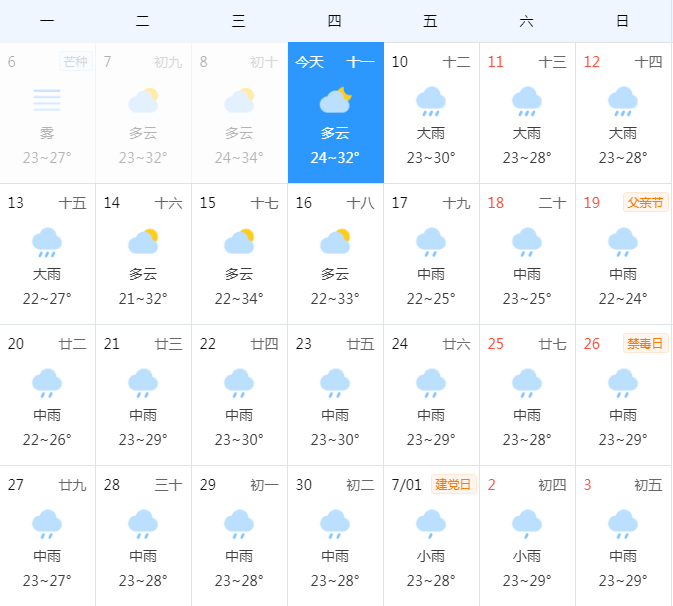Viewport: 673px width, 606px height.
Task: Click the 一 Monday column header
Action: (47, 21)
